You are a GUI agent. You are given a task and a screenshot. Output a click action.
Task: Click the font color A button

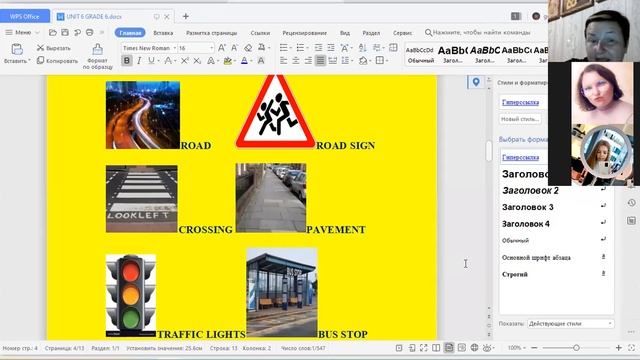(244, 61)
